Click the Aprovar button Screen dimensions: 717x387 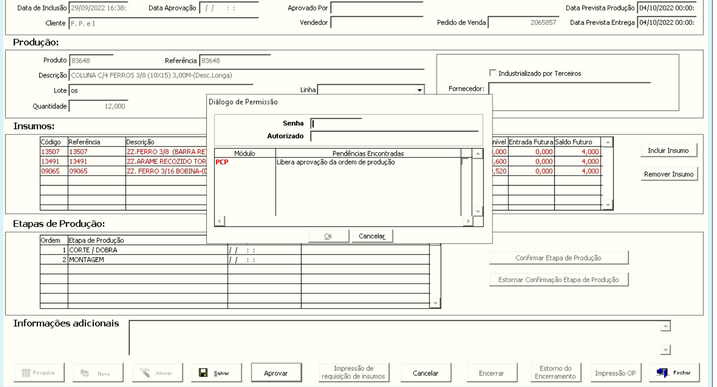click(276, 373)
